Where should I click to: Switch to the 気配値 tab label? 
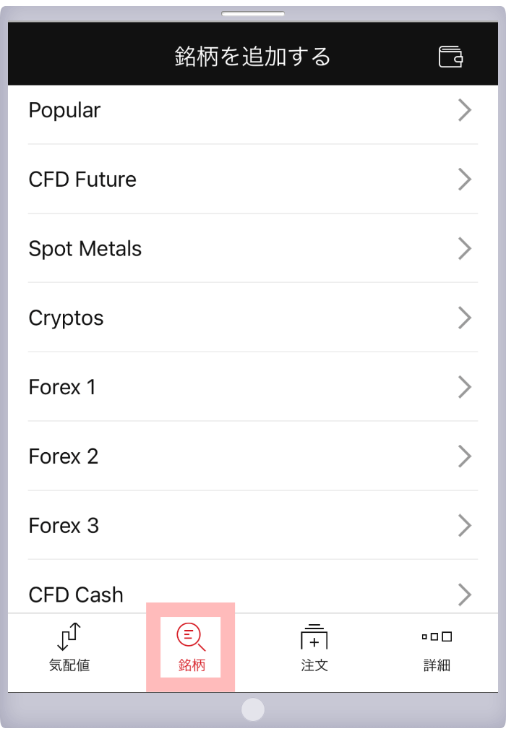[x=69, y=665]
